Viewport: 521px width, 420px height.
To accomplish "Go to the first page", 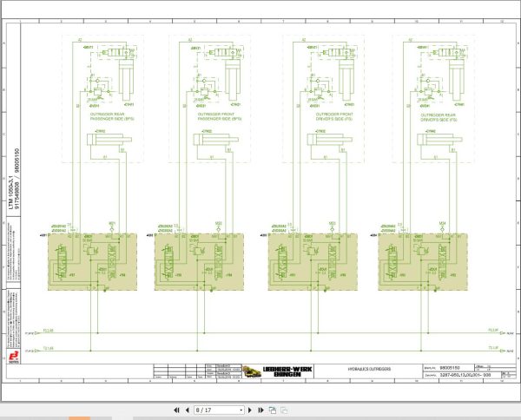I will [176, 410].
